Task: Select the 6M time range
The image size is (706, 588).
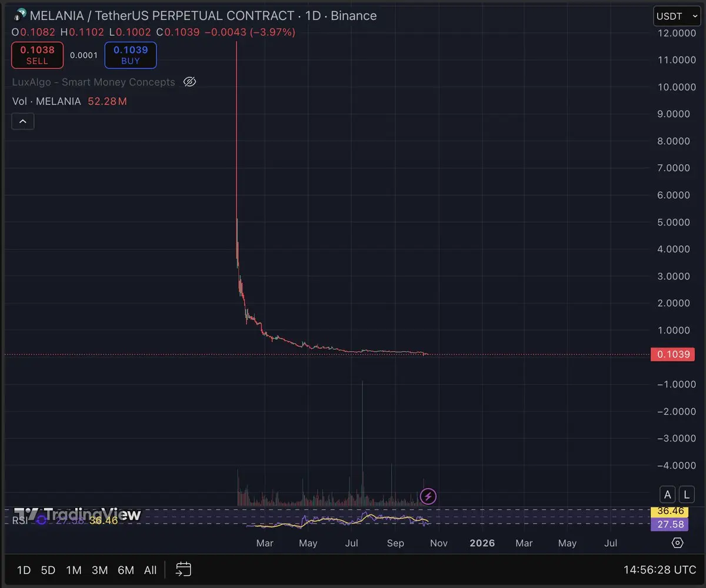Action: coord(125,570)
